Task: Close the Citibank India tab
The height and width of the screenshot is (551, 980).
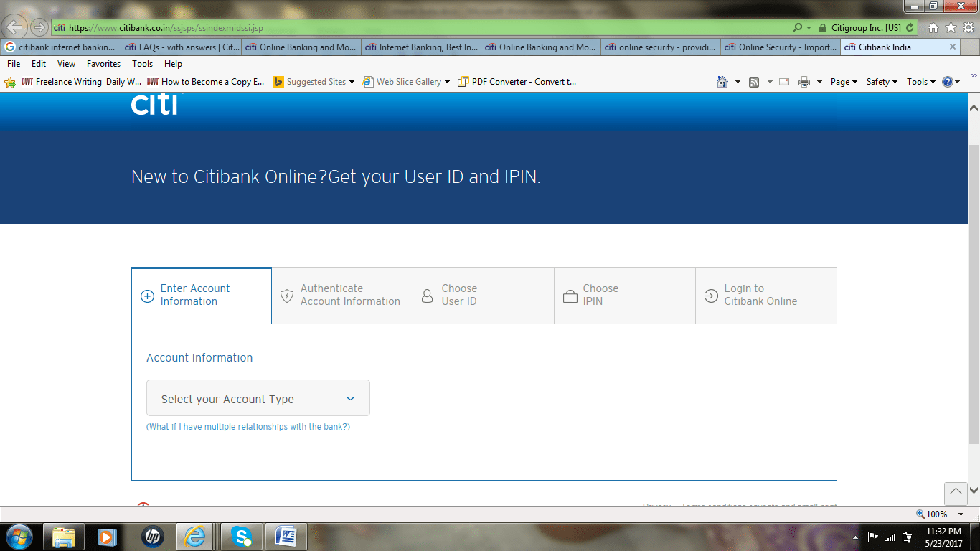Action: (x=953, y=47)
